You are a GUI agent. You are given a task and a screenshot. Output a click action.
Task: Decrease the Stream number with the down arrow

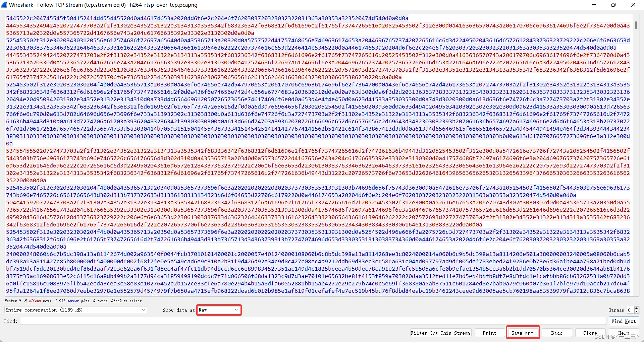click(x=637, y=312)
